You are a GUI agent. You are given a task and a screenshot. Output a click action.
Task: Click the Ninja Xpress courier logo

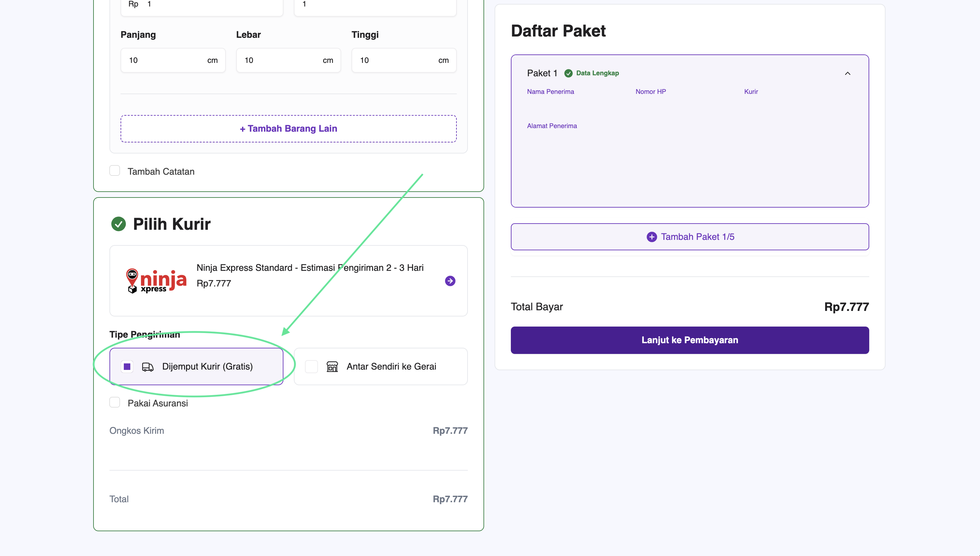pos(156,281)
